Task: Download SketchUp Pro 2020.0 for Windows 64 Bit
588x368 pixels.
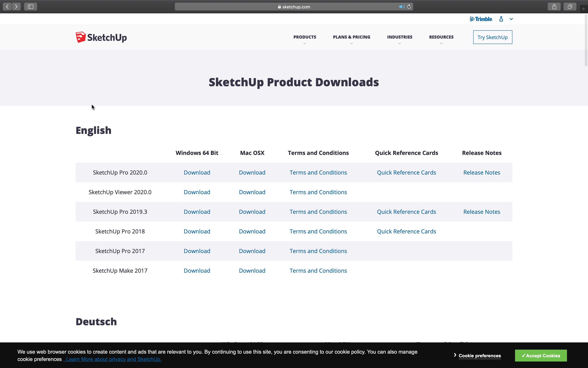Action: coord(197,173)
